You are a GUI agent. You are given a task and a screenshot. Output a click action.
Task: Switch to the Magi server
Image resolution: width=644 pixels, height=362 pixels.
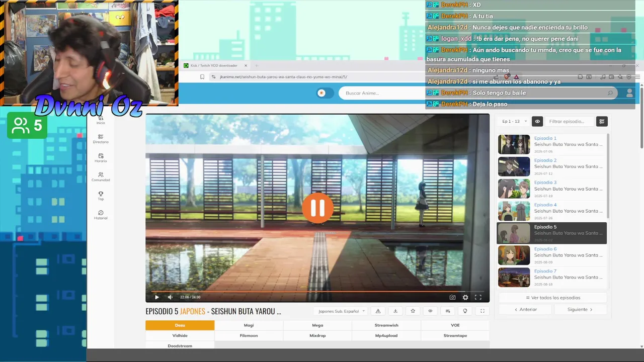(249, 325)
